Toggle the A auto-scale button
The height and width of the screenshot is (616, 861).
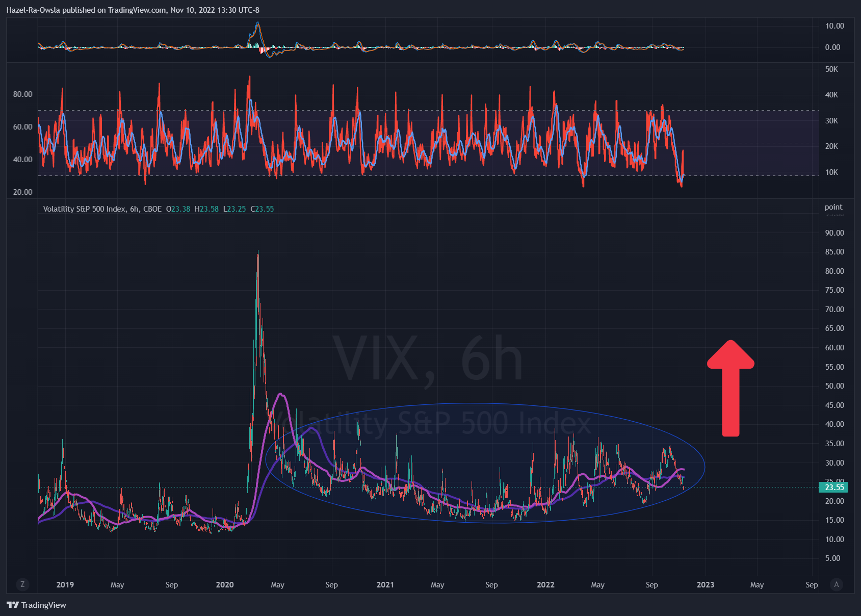click(x=836, y=584)
